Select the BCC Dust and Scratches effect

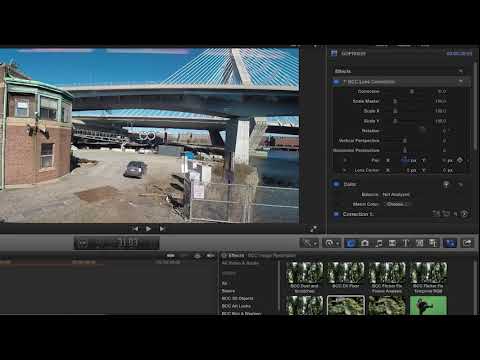pos(305,277)
